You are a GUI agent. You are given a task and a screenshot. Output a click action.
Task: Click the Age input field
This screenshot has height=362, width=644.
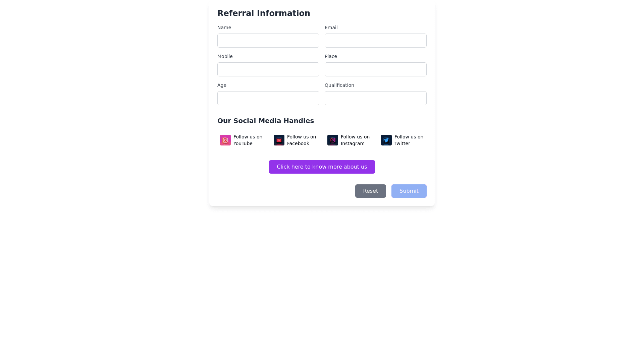268,98
